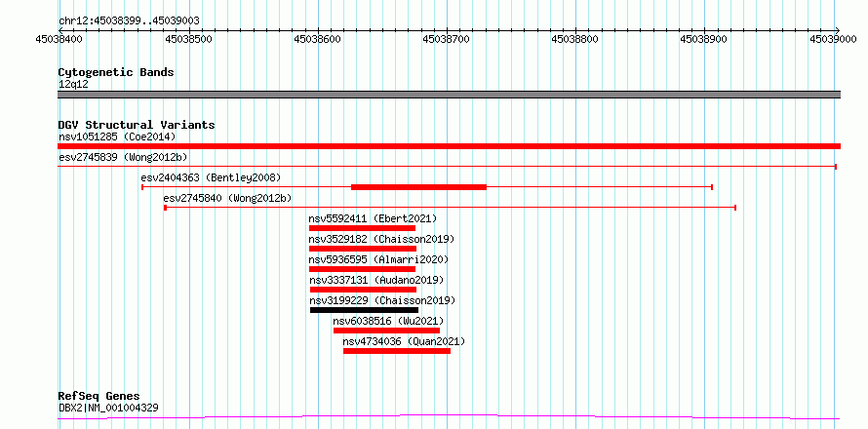Open variant nsv6038516 (Wu2021) label
The width and height of the screenshot is (868, 429).
(388, 321)
